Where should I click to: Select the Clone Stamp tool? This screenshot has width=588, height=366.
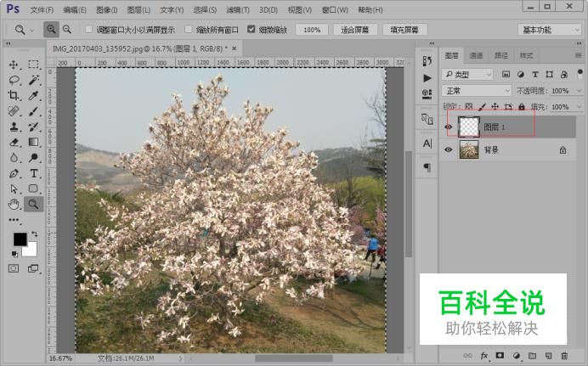pos(14,127)
